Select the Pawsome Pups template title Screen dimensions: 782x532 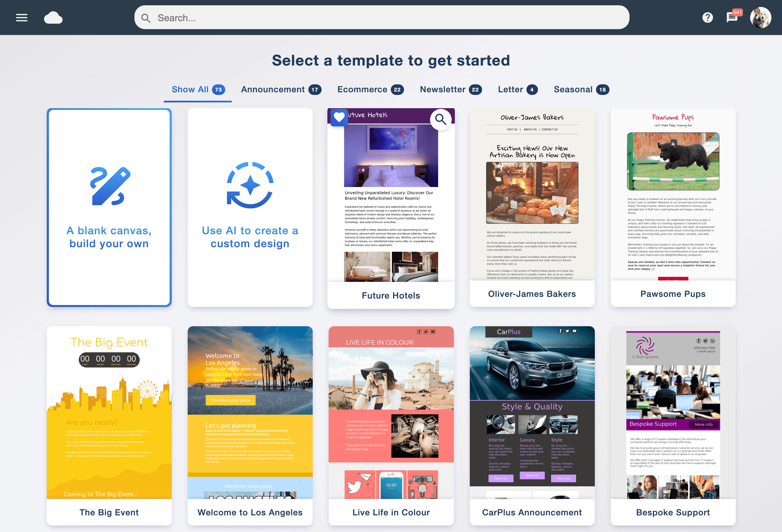click(x=673, y=294)
